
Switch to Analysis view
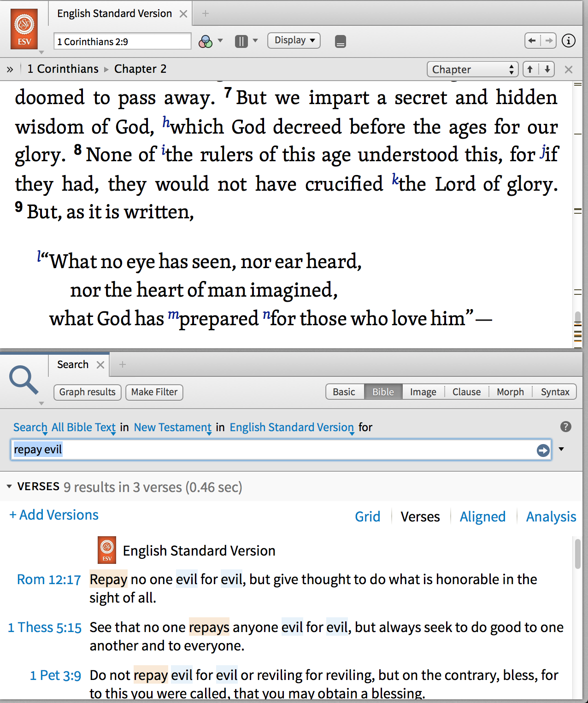pos(551,517)
